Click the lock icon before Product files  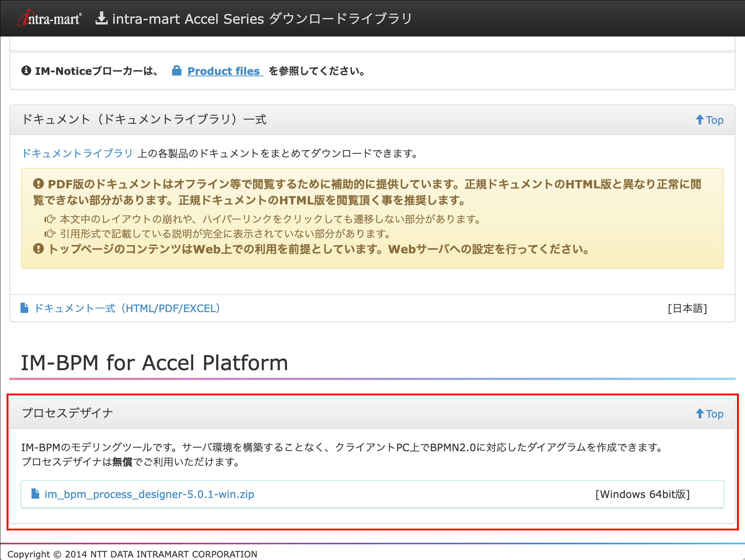pyautogui.click(x=177, y=70)
